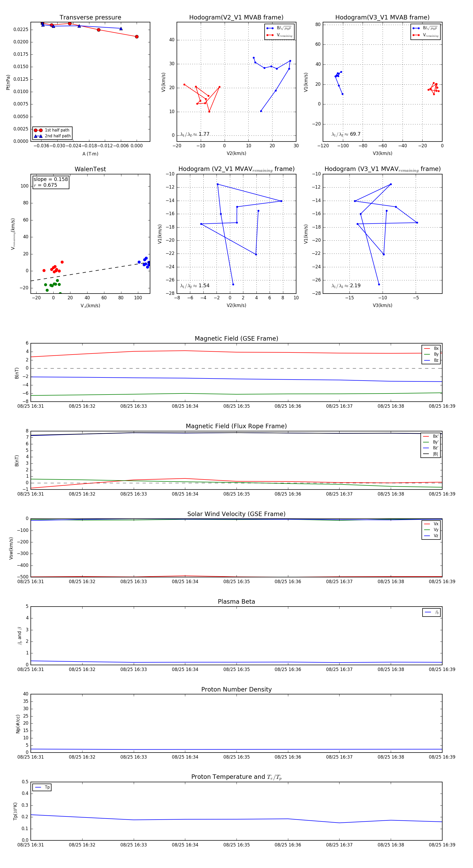Click the Bx' legend entry in Flux Rope plot
Viewport: 473px width, 868px height.
pyautogui.click(x=431, y=436)
